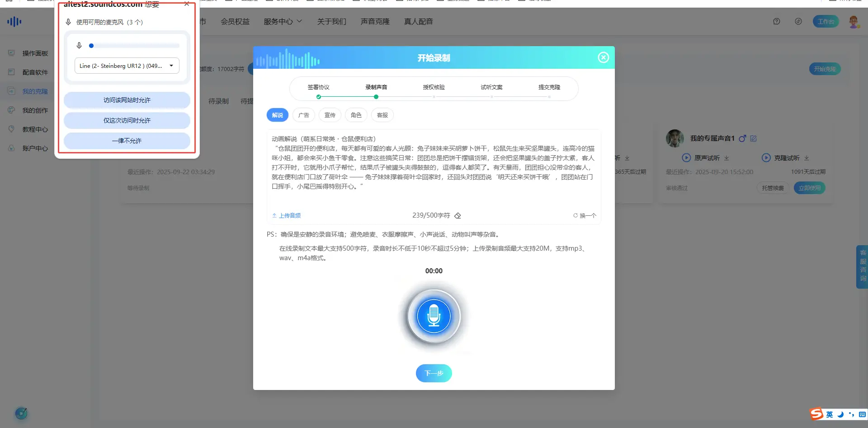This screenshot has width=868, height=428.
Task: Select the 广告 script category
Action: click(x=304, y=115)
